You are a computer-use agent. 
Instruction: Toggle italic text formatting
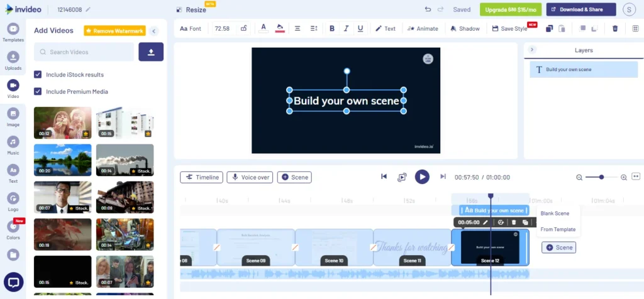click(x=347, y=28)
